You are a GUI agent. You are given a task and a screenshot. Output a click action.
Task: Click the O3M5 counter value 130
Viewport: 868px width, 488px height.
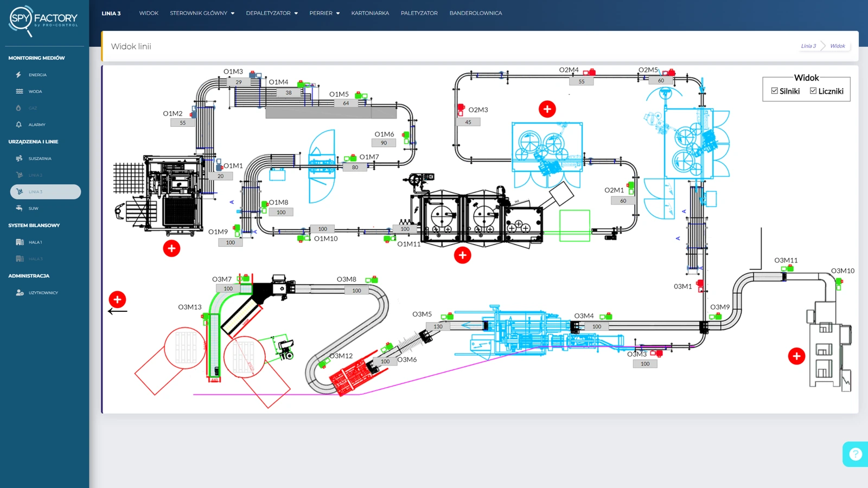pyautogui.click(x=438, y=326)
